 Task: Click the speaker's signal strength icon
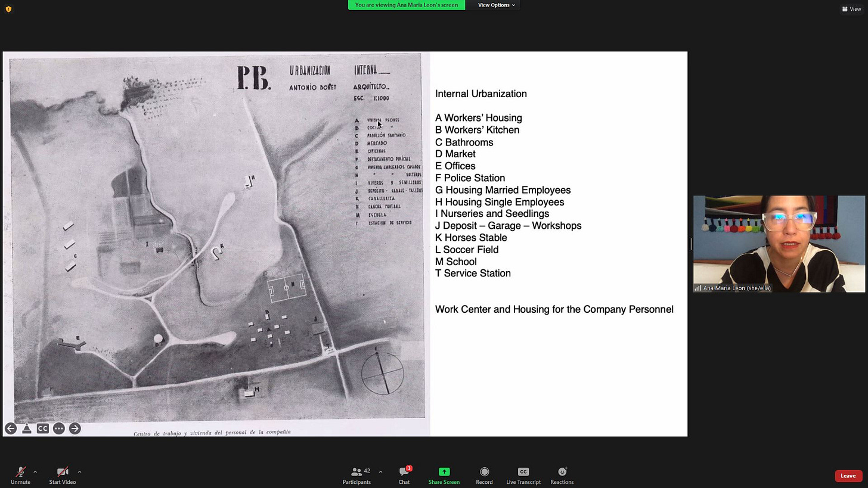tap(697, 288)
